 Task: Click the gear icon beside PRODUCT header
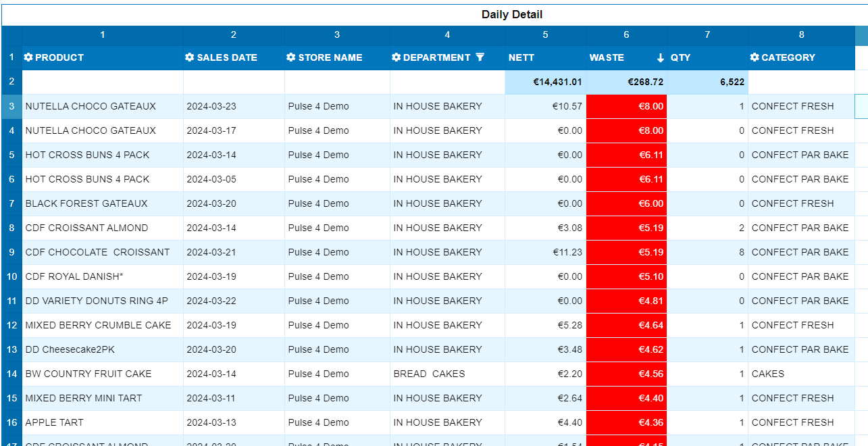point(28,57)
